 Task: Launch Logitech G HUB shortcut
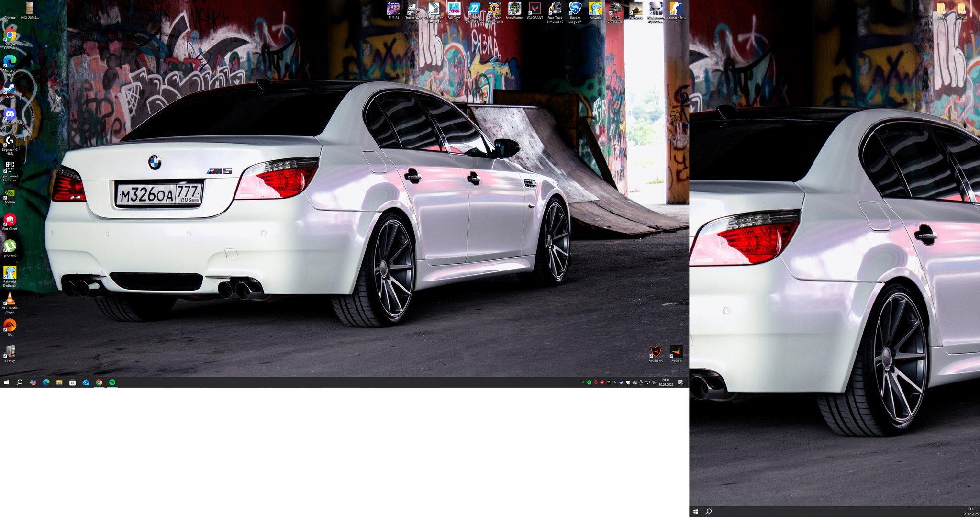click(10, 145)
